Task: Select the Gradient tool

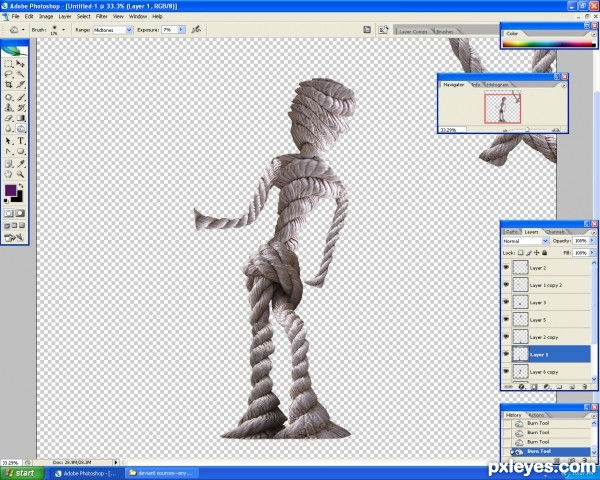Action: 20,118
